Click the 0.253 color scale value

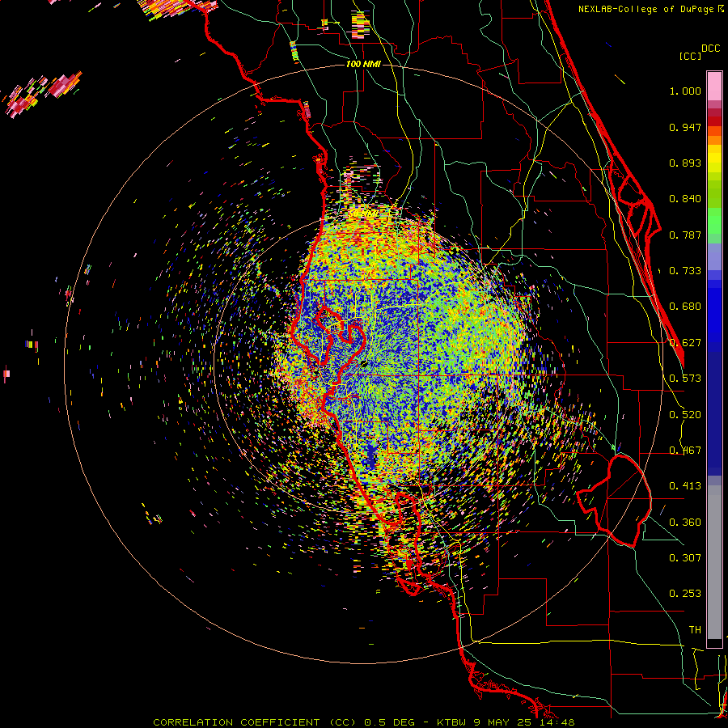pyautogui.click(x=685, y=594)
